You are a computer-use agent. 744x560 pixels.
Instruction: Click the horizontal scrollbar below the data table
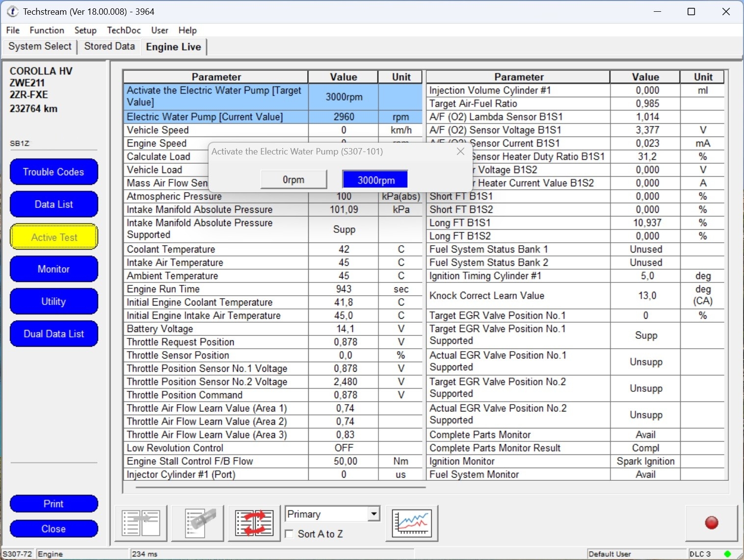pyautogui.click(x=281, y=487)
